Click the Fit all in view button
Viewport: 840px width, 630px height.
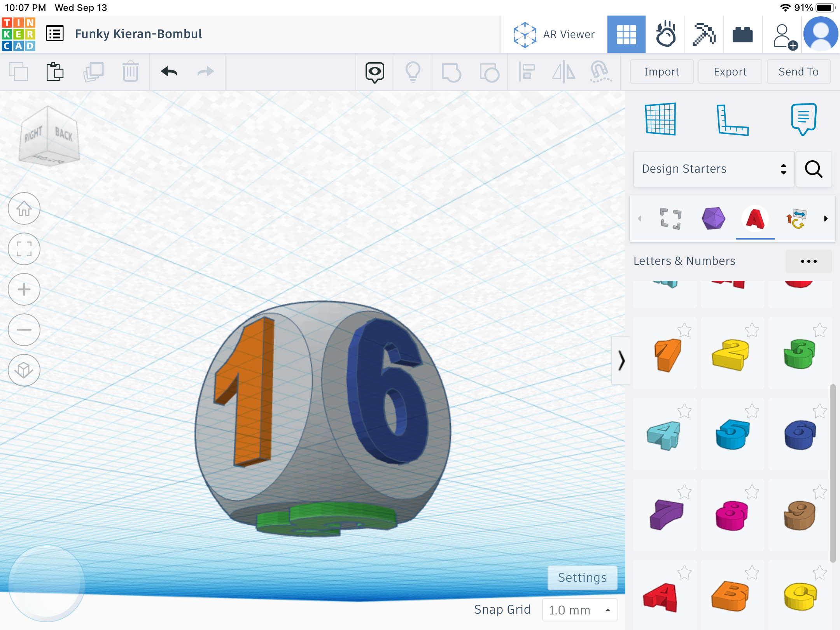(x=24, y=249)
